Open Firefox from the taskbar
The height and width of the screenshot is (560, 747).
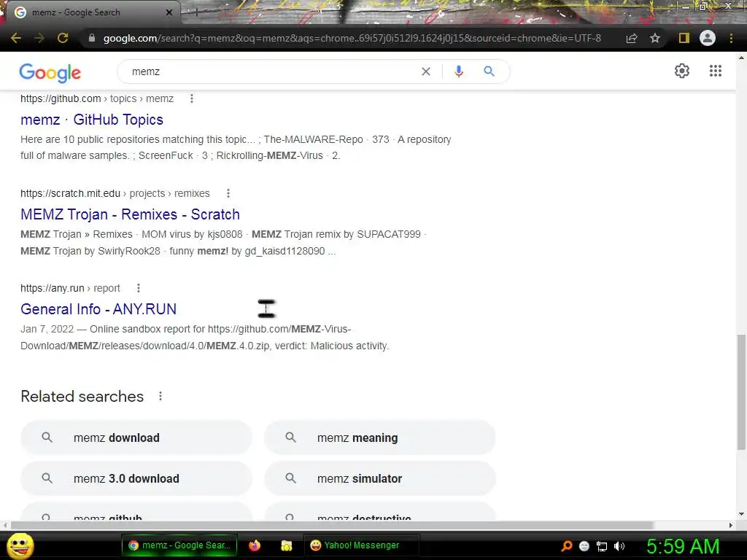point(255,545)
